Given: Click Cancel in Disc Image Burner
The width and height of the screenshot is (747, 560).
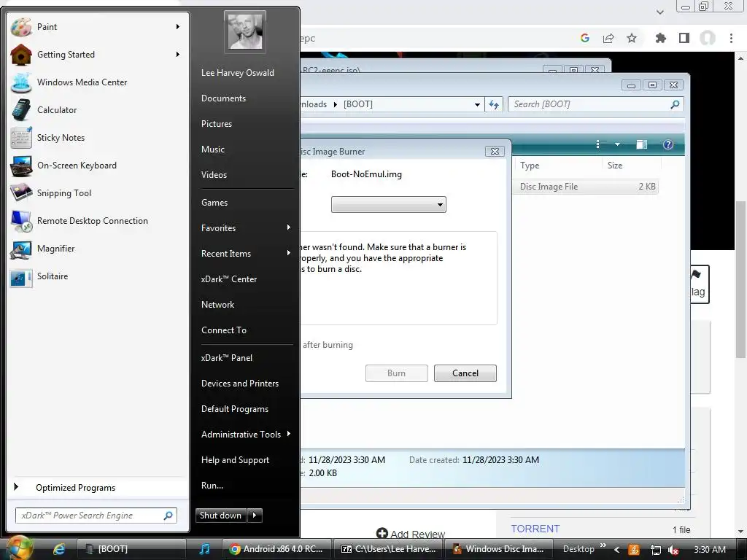Looking at the screenshot, I should coord(465,373).
